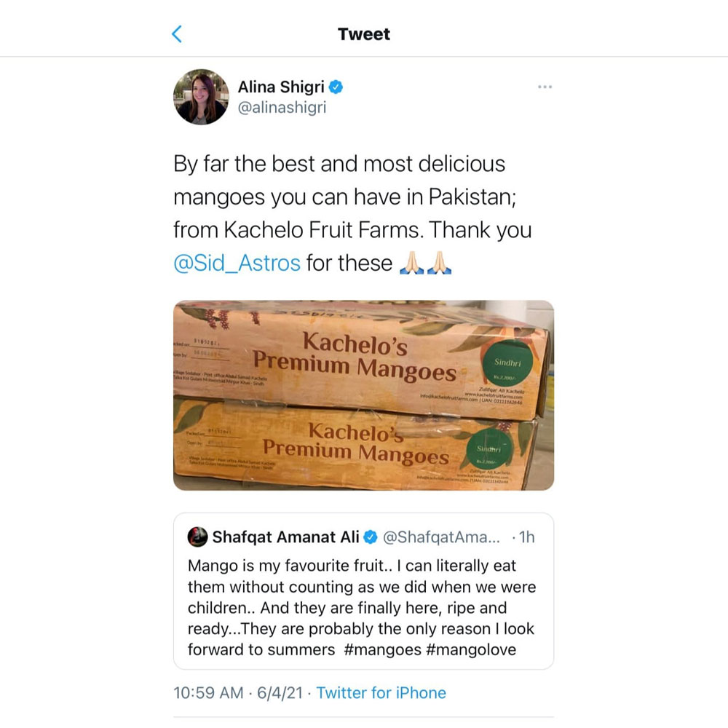
Task: Open the Kachelo's Premium Mangoes photo
Action: click(x=363, y=395)
